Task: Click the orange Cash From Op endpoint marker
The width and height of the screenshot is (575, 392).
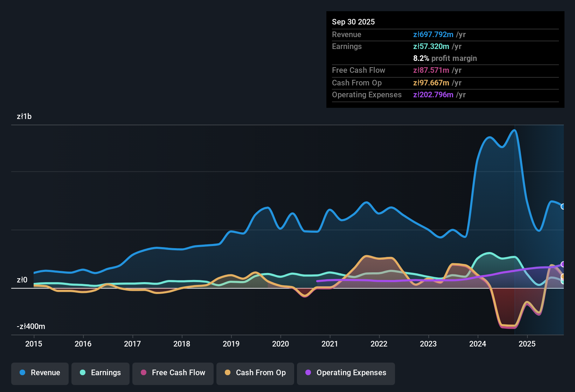Action: (x=563, y=276)
